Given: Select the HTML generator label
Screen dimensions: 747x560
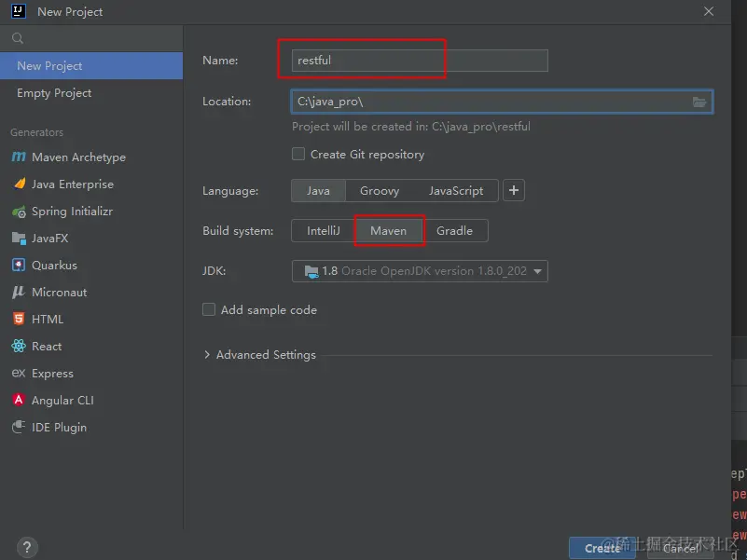Looking at the screenshot, I should (48, 319).
